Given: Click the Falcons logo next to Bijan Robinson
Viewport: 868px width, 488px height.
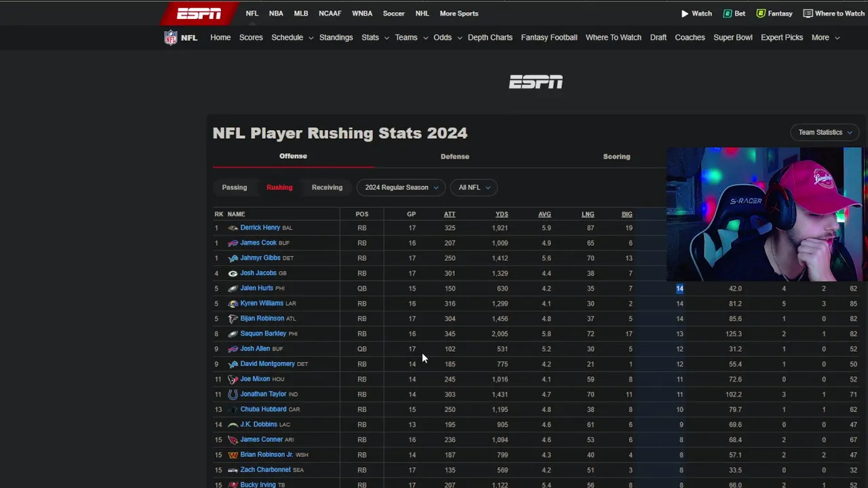Looking at the screenshot, I should (x=233, y=319).
